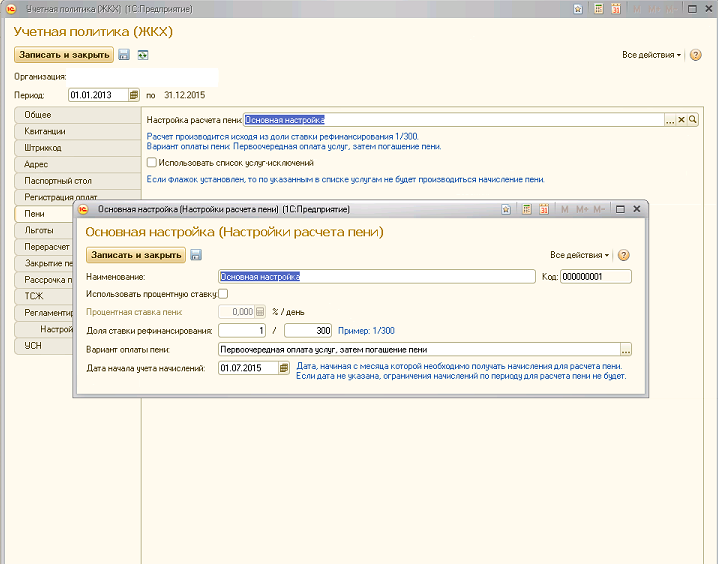This screenshot has height=564, width=718.
Task: Click main window help question-mark icon
Action: tap(696, 55)
